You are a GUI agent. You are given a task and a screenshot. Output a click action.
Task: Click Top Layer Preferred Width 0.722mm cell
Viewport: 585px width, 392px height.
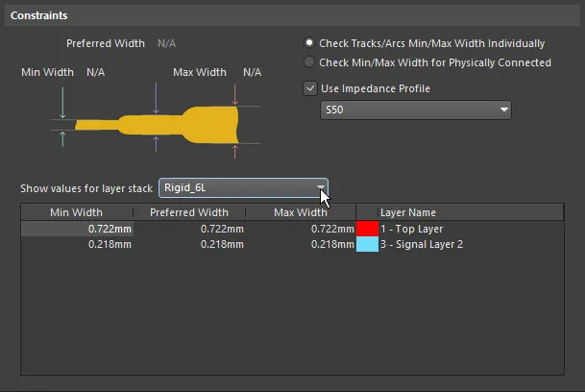pos(189,229)
